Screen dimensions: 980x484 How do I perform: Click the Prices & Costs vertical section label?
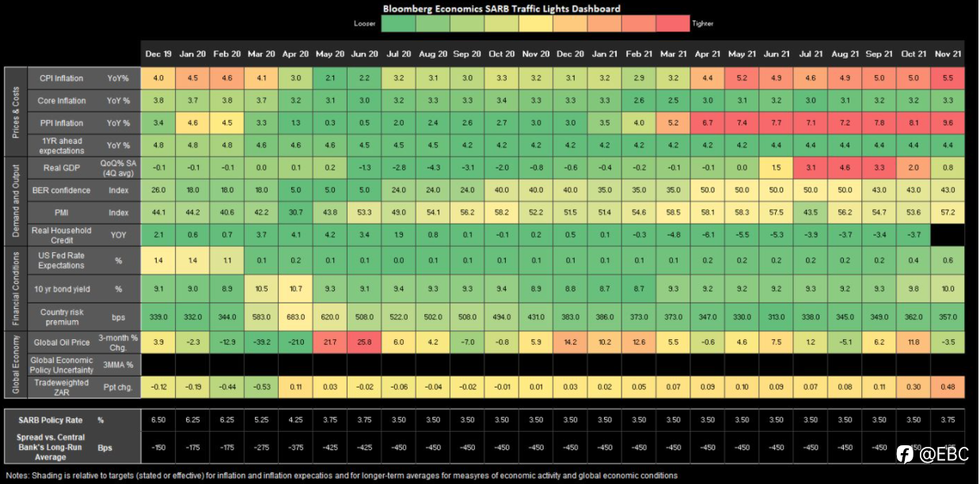point(15,112)
